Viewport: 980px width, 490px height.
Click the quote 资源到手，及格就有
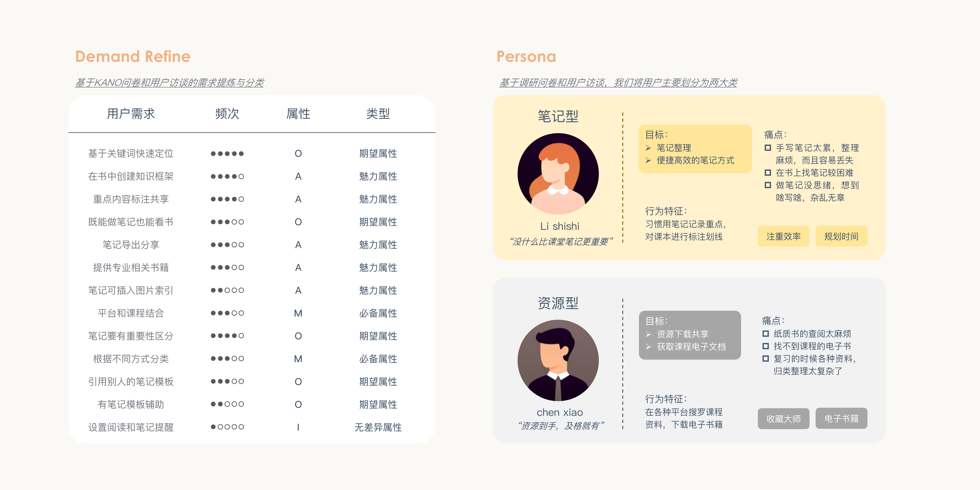(x=562, y=425)
